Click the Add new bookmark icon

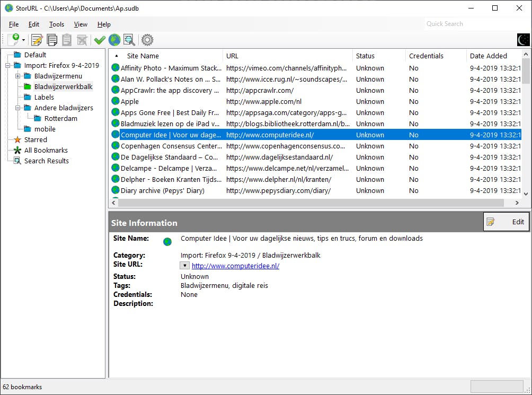13,40
